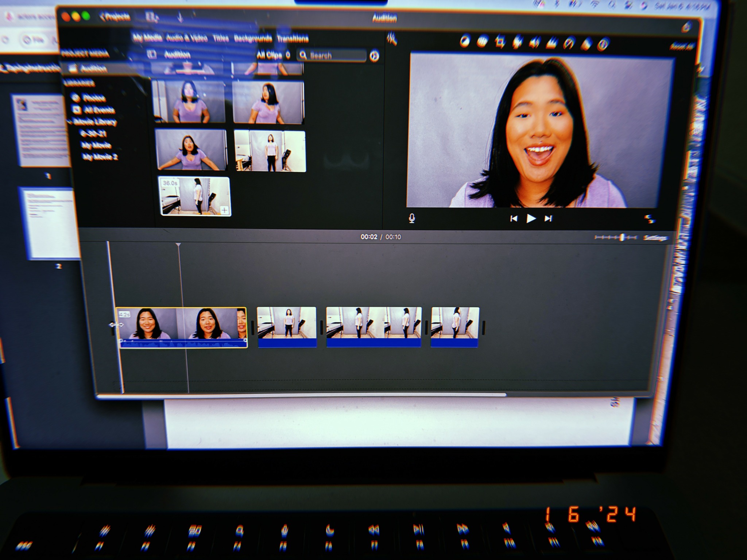Click the timeline zoom slider
747x560 pixels.
point(622,238)
